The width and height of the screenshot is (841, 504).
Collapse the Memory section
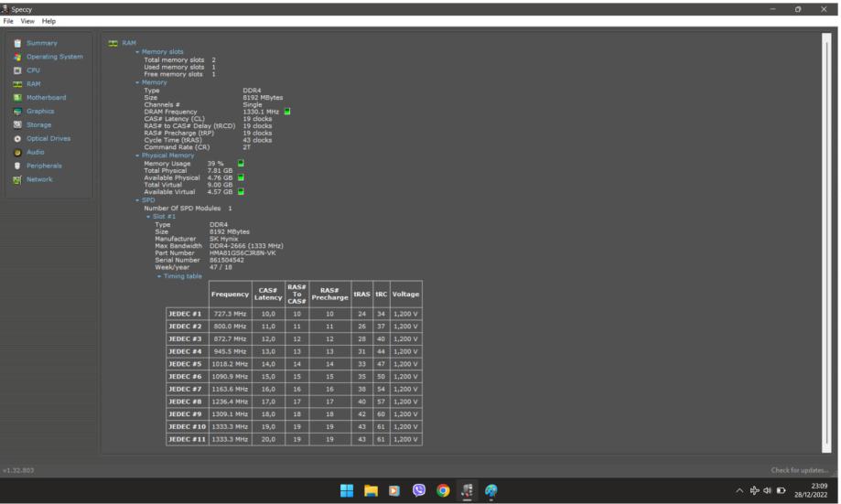(137, 82)
